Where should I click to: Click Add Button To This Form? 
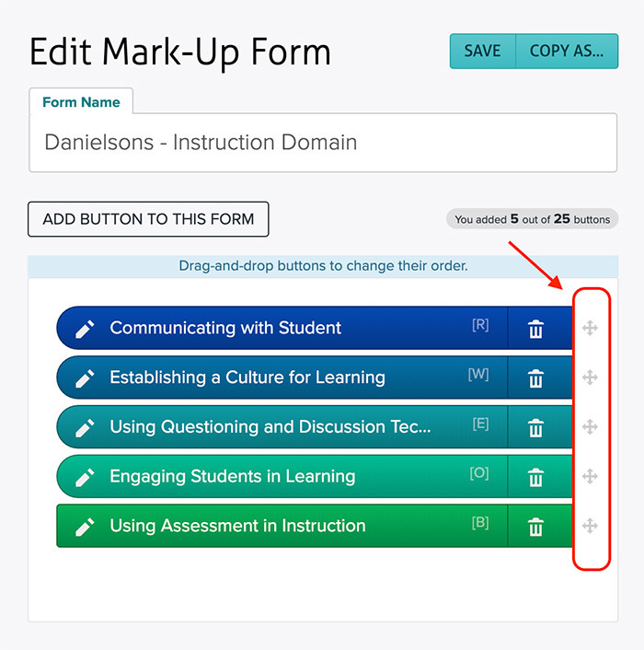coord(148,219)
